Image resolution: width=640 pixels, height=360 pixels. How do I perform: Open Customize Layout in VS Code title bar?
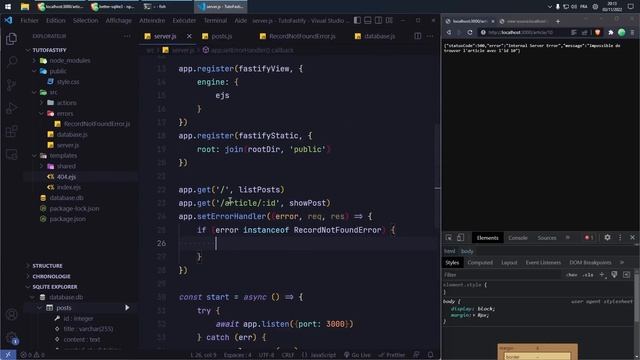(389, 20)
